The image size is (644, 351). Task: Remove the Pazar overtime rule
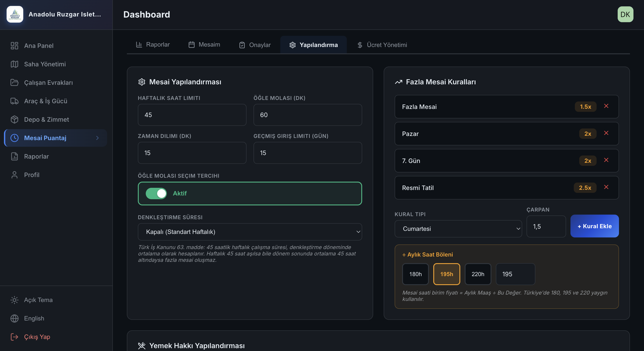point(606,133)
